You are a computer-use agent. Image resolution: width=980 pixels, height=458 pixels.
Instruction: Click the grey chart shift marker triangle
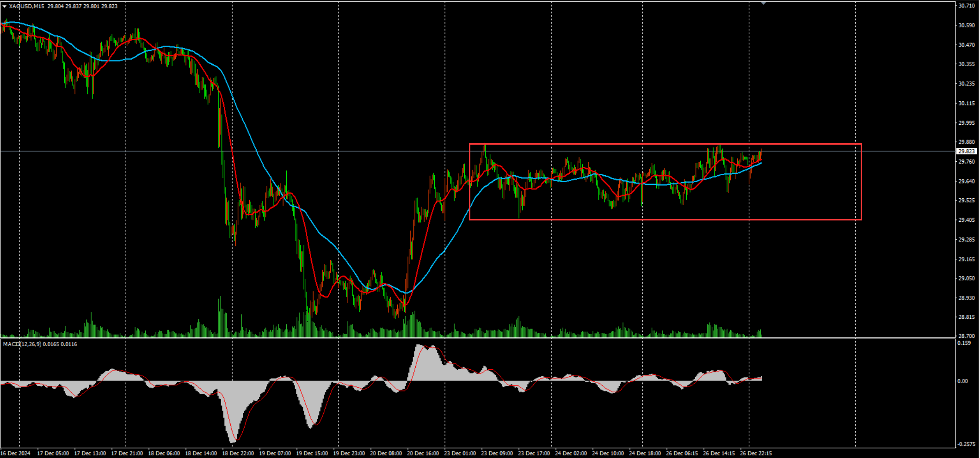[x=764, y=3]
